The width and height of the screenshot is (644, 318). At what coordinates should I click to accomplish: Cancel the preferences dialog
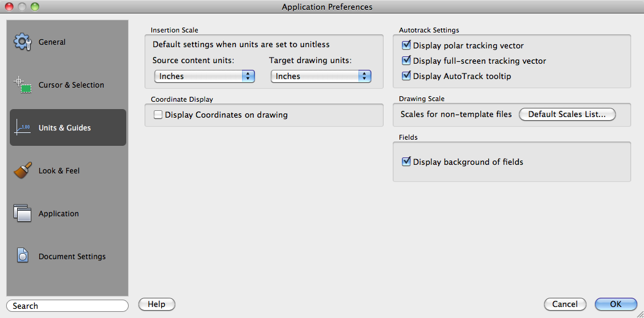point(564,304)
